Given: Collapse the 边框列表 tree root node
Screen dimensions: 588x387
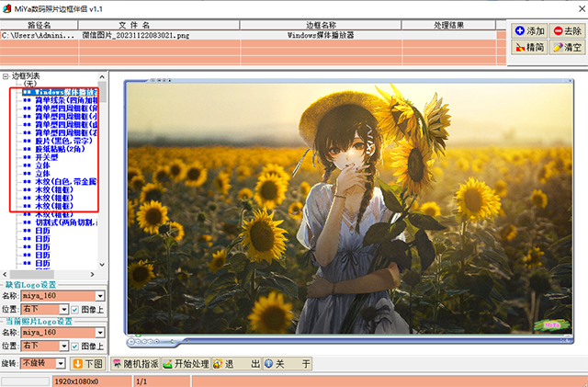Looking at the screenshot, I should click(6, 75).
